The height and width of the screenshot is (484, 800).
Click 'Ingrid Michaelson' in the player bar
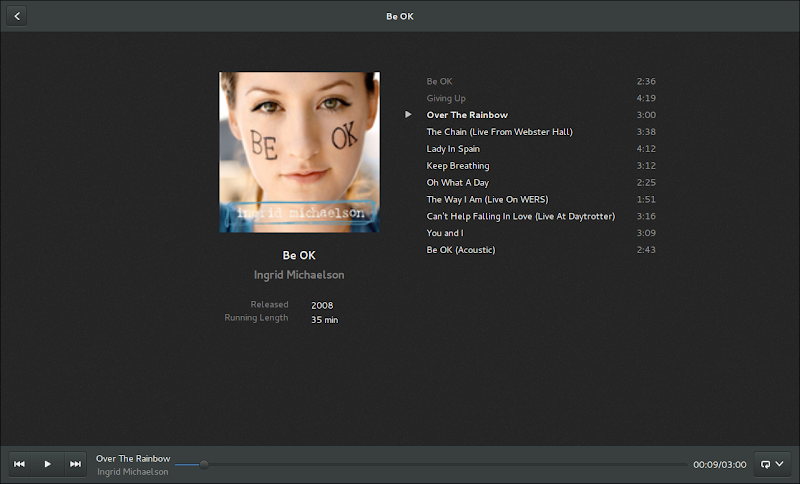click(133, 472)
